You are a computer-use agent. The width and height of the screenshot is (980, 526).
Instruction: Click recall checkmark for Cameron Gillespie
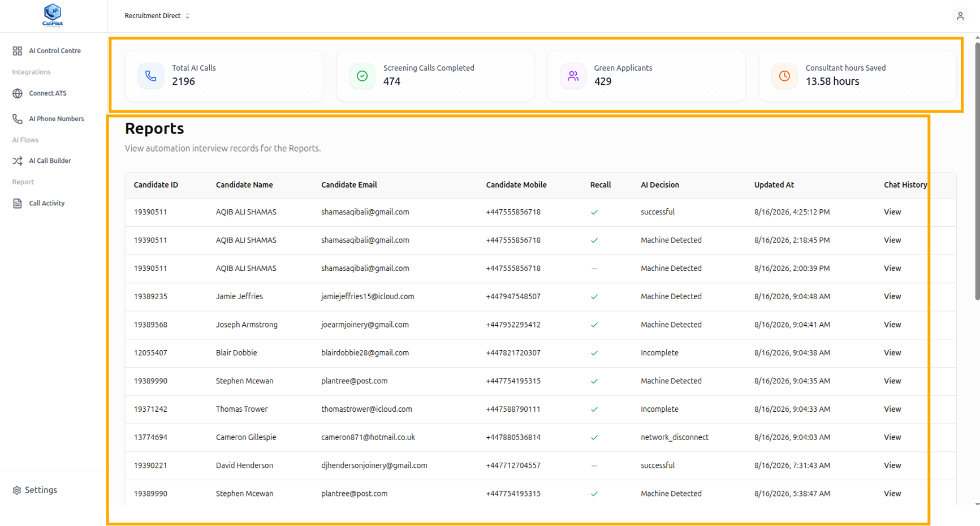pos(594,437)
